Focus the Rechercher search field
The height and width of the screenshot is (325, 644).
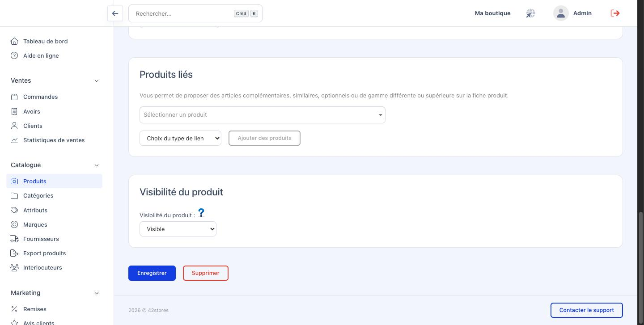[195, 13]
